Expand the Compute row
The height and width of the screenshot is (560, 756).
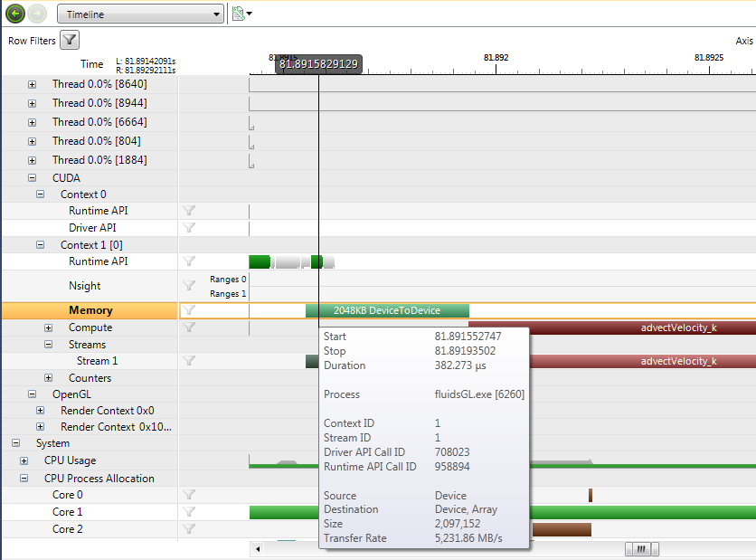(x=49, y=327)
